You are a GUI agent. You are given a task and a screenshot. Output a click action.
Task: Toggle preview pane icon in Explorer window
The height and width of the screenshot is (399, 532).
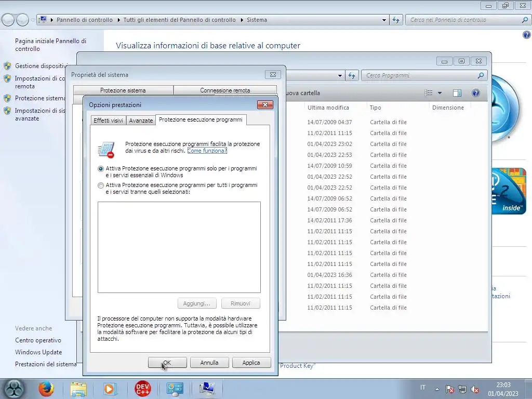[x=457, y=93]
